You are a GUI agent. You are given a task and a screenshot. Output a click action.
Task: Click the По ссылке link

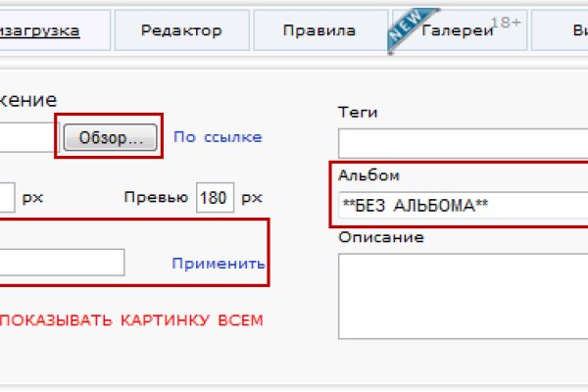218,137
